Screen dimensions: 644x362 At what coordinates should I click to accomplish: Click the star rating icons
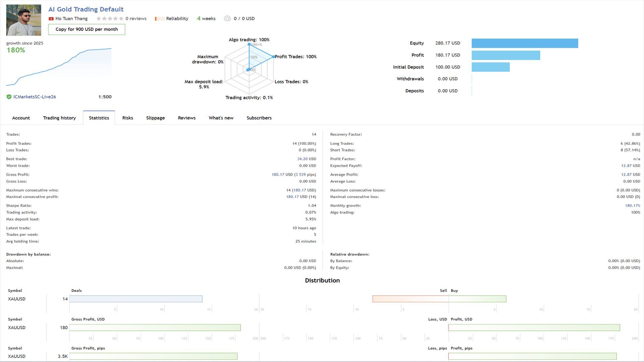tap(110, 19)
